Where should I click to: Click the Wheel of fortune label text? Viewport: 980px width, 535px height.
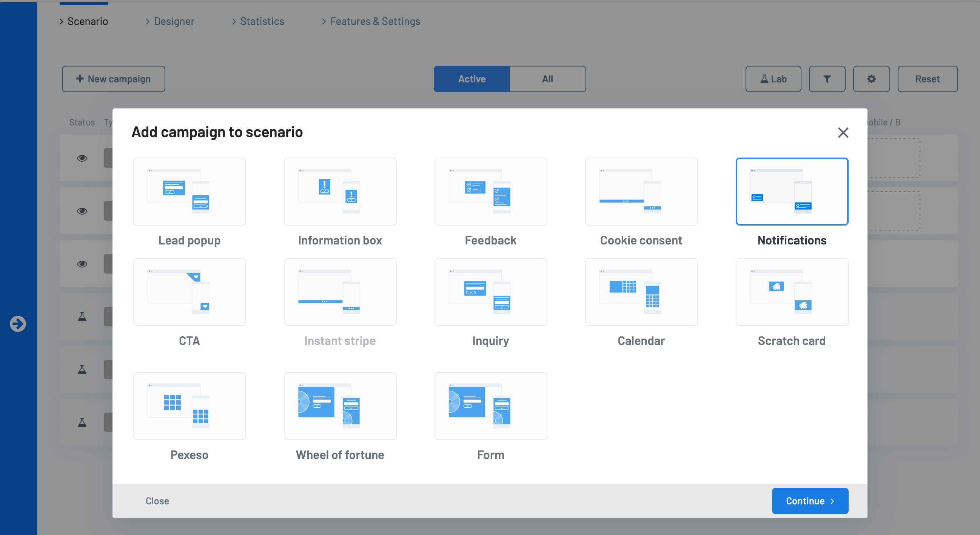(340, 455)
